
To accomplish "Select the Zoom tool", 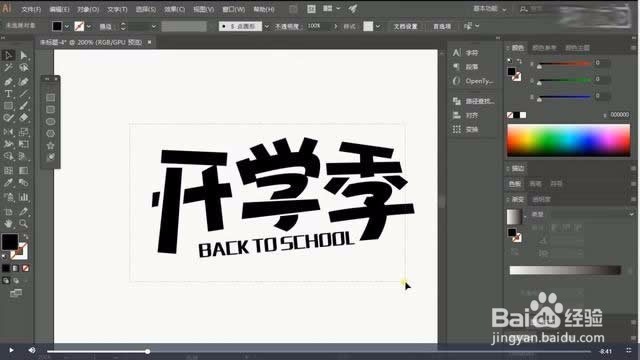I will tap(24, 224).
